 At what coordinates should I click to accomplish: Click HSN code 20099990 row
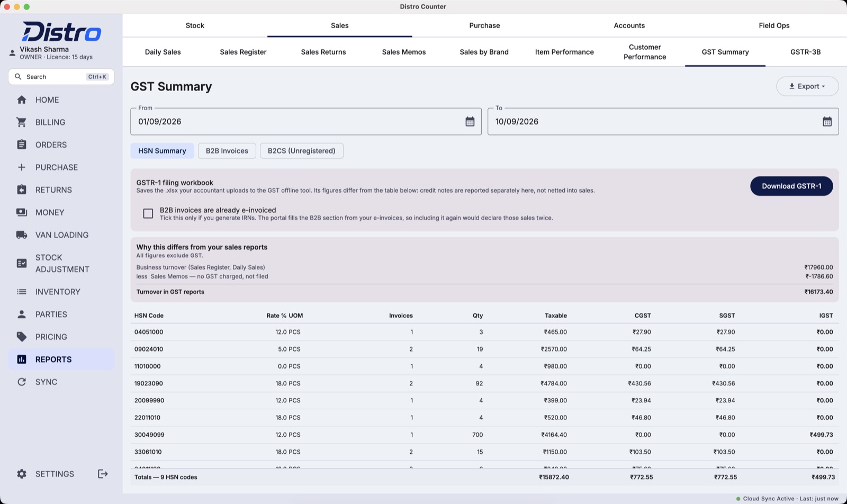(484, 401)
